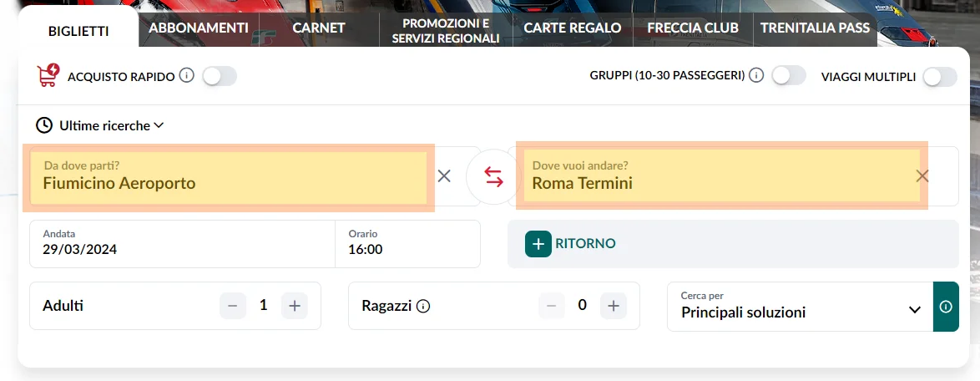The height and width of the screenshot is (381, 980).
Task: Clear the departure station field
Action: click(x=444, y=175)
